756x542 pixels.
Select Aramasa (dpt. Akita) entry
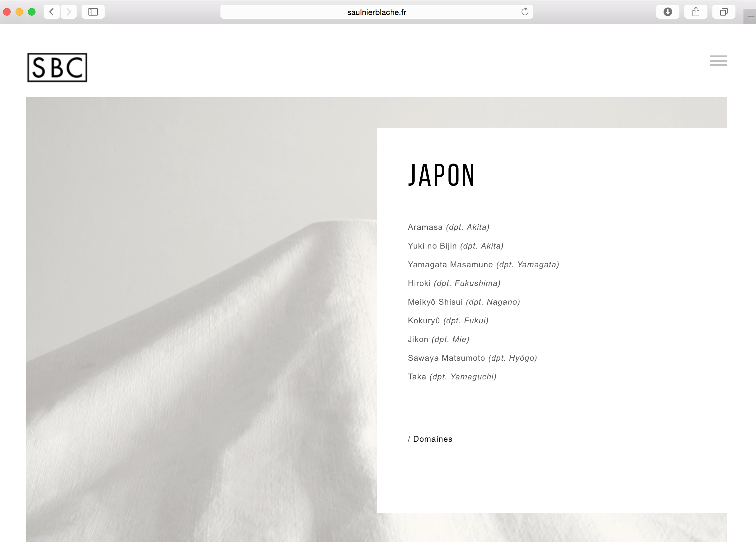pos(448,227)
